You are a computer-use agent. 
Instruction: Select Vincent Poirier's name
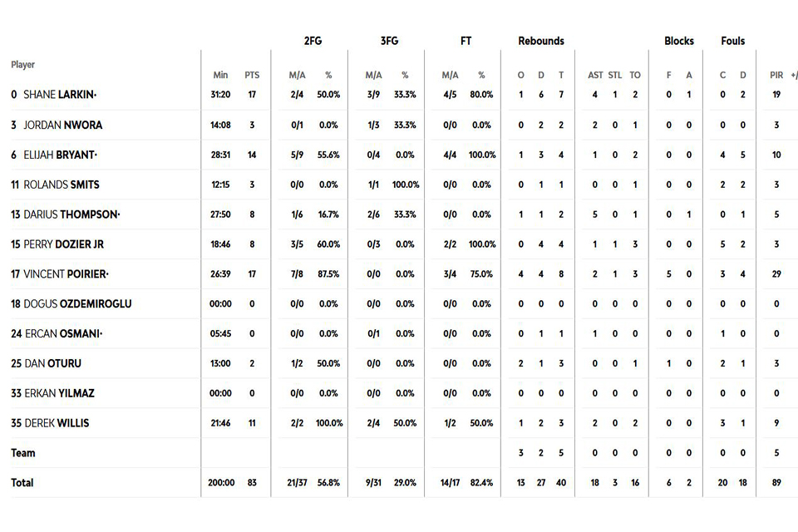(x=66, y=273)
